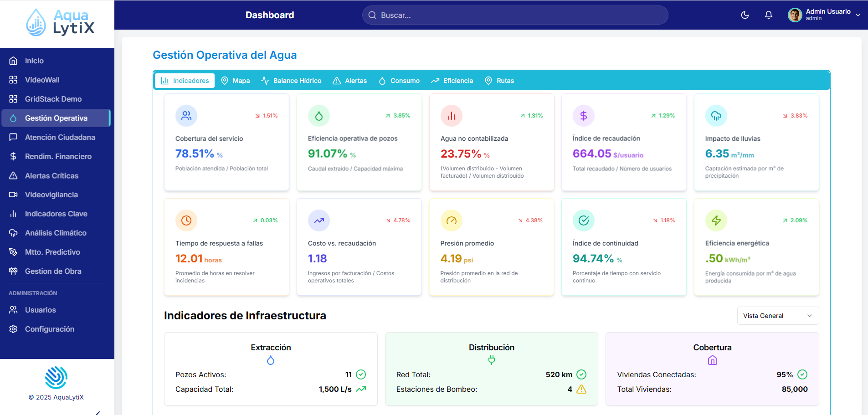
Task: Click the warning icon next to Estaciones de Bombeo
Action: pos(581,389)
